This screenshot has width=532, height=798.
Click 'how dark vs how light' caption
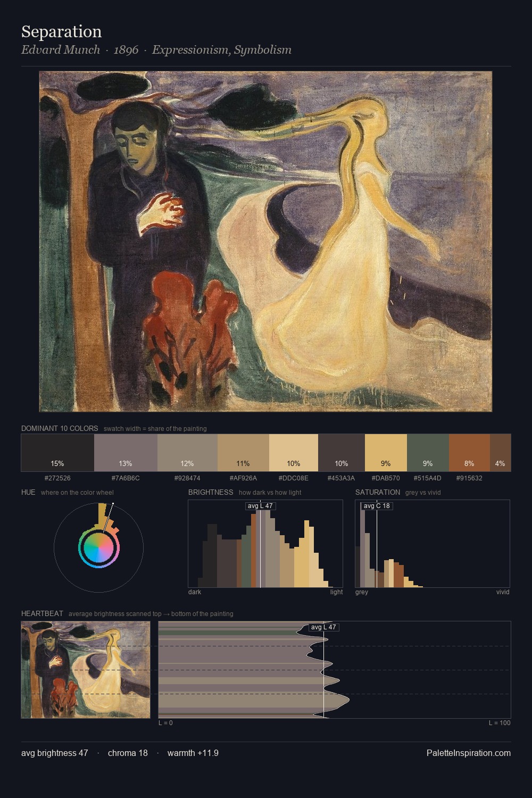270,493
